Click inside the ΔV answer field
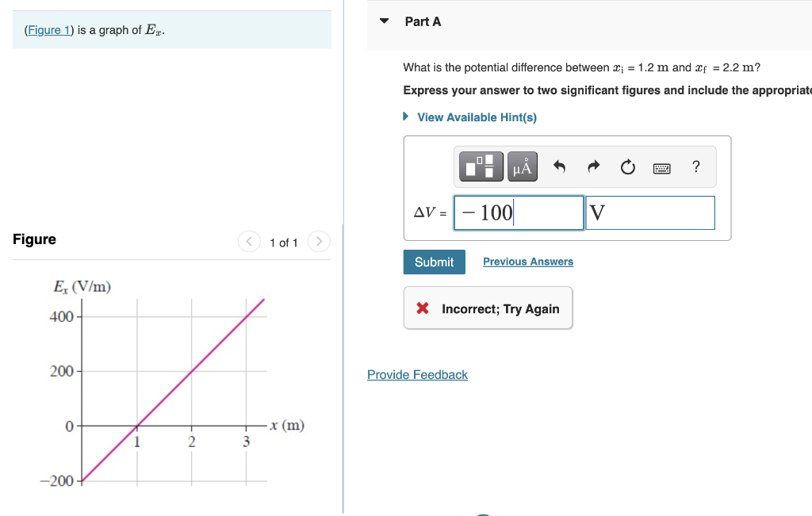The image size is (812, 516). 519,212
